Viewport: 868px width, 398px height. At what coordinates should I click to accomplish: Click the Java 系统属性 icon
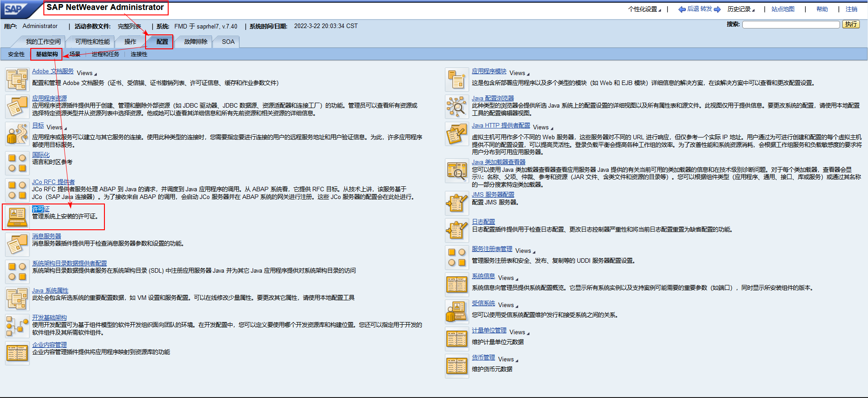click(17, 299)
